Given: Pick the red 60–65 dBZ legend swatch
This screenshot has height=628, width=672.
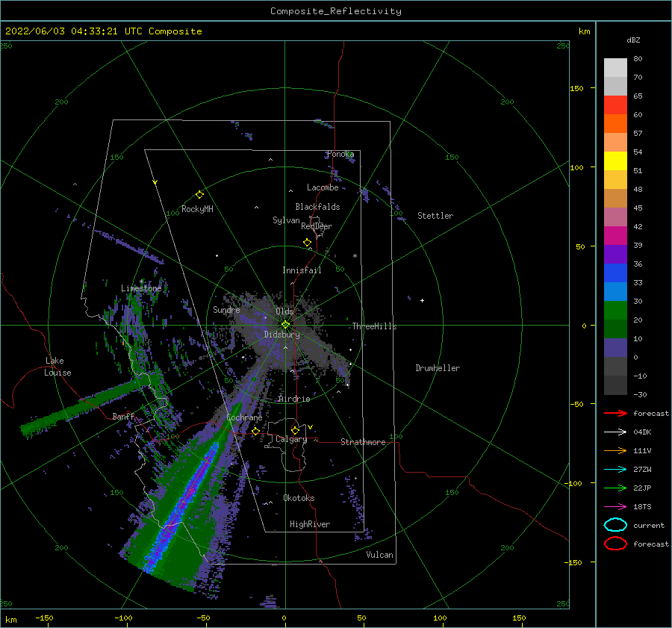Looking at the screenshot, I should [615, 105].
